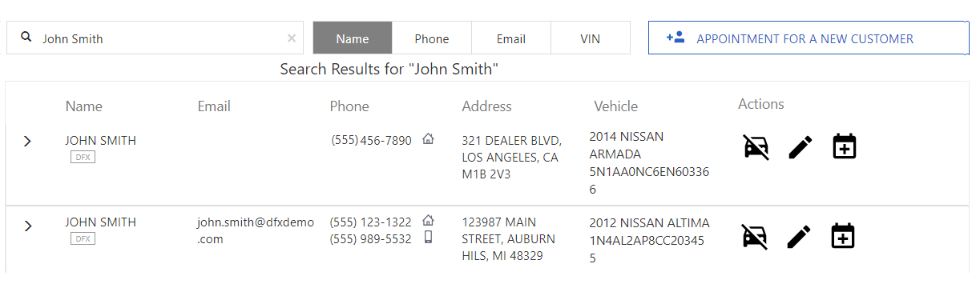Switch search filter to Email

tap(511, 38)
